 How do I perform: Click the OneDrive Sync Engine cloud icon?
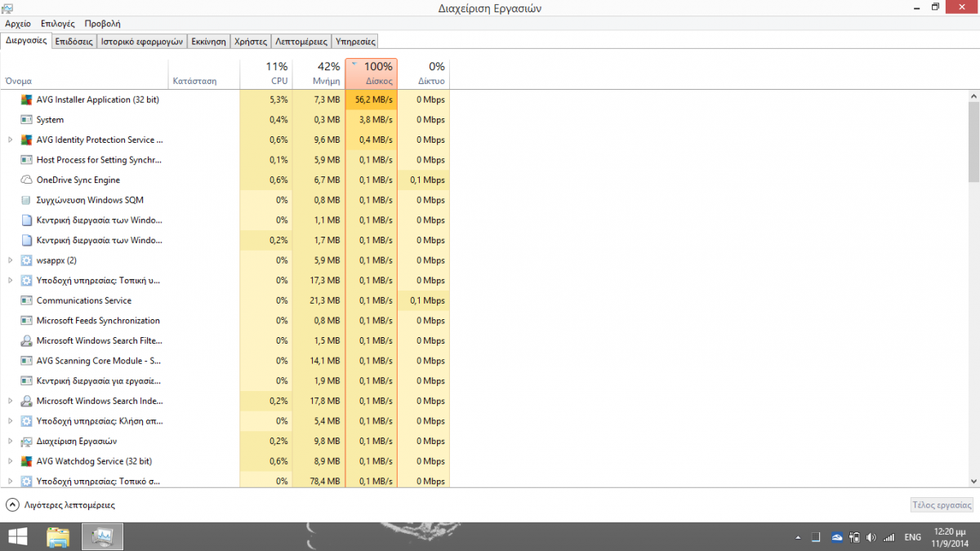pyautogui.click(x=26, y=180)
